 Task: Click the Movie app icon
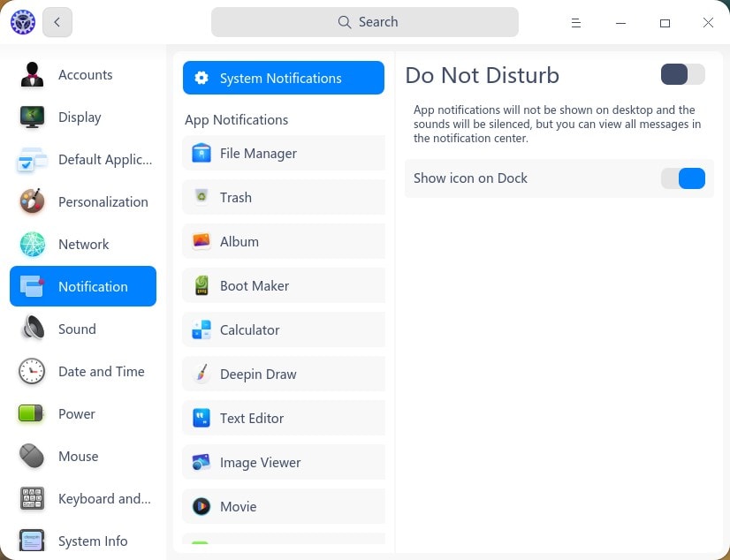click(x=202, y=506)
